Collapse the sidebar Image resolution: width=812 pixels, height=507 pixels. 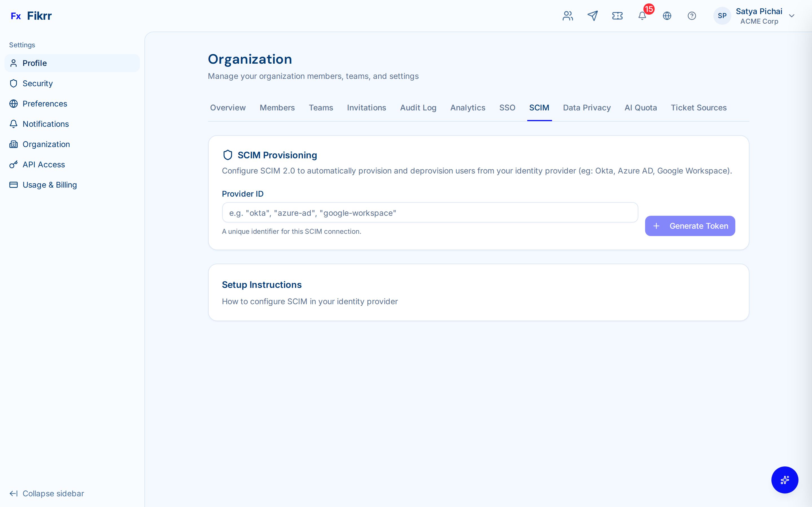coord(47,493)
